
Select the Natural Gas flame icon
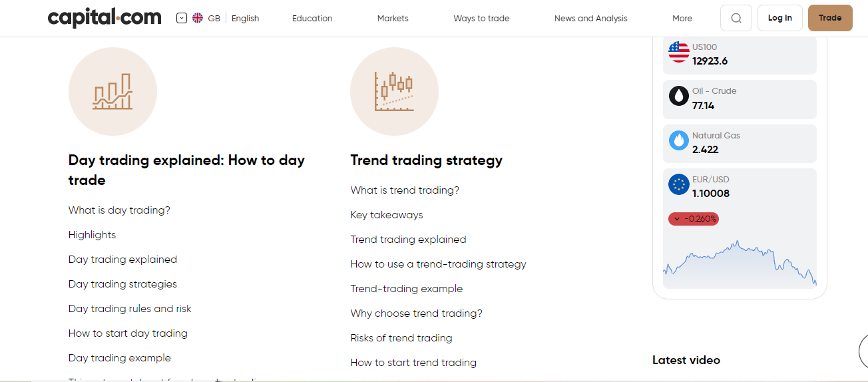pos(679,140)
